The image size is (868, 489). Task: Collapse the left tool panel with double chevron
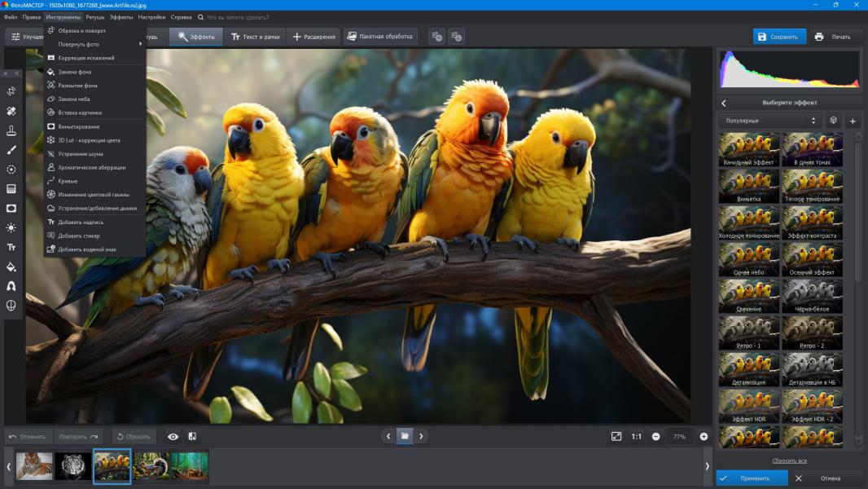pyautogui.click(x=16, y=73)
